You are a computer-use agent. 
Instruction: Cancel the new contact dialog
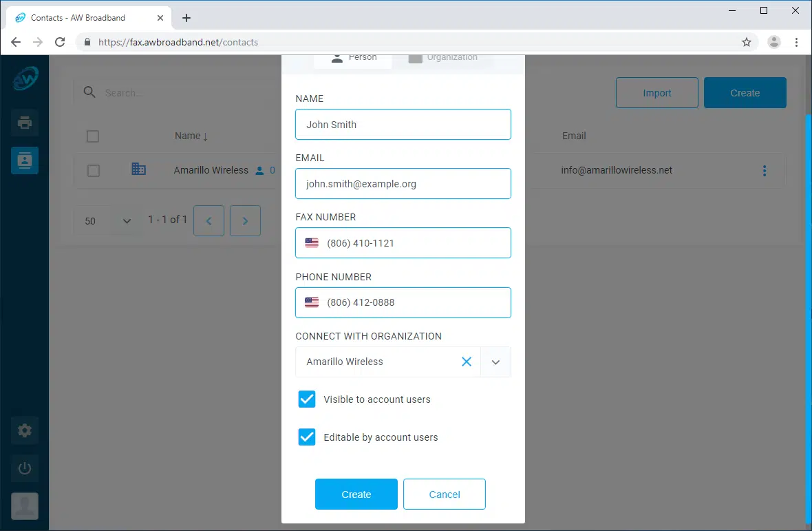(x=445, y=494)
